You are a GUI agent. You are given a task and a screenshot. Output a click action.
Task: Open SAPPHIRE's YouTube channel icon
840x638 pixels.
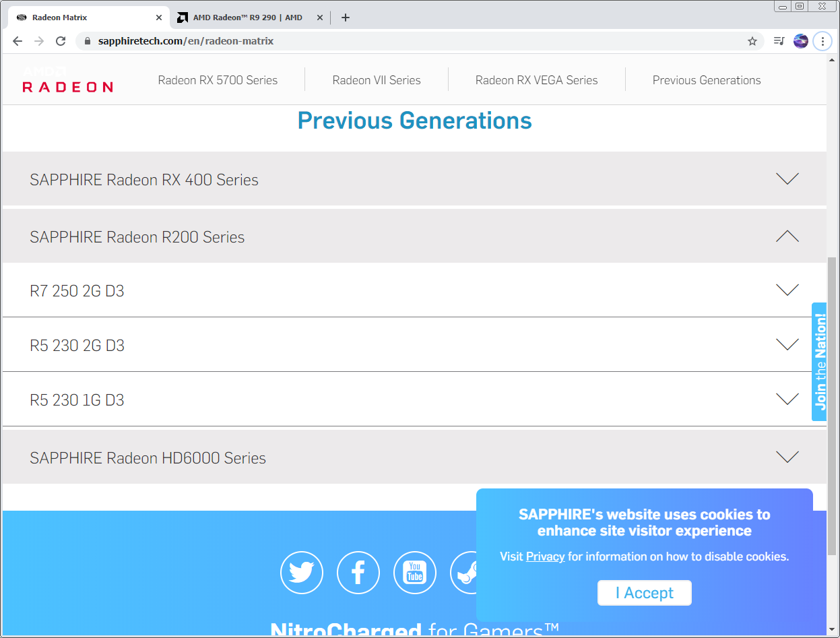(414, 573)
